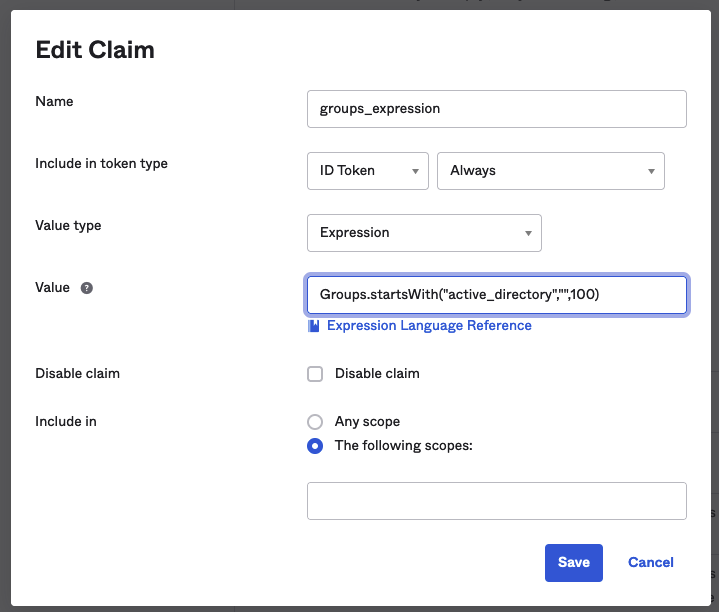Open the ID Token dropdown

[x=368, y=171]
